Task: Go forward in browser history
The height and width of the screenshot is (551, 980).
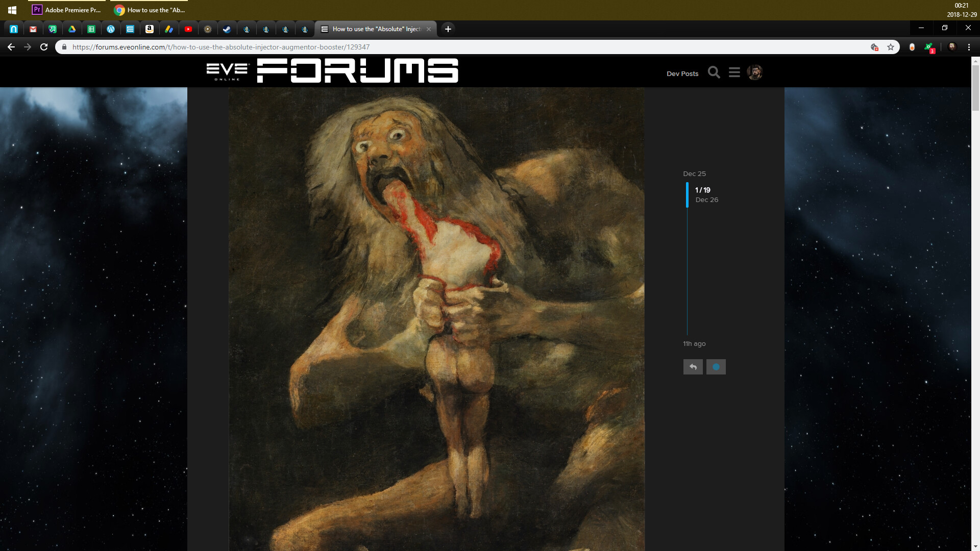Action: (28, 47)
